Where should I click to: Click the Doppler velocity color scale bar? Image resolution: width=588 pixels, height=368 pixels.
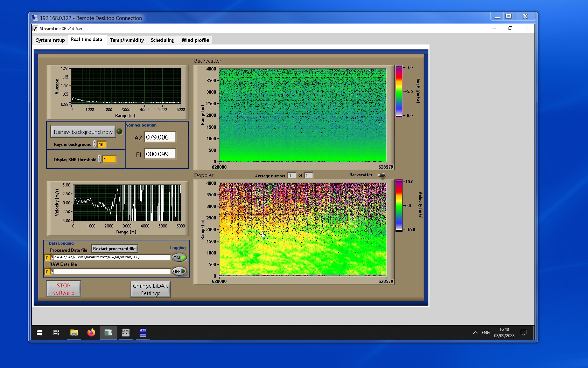399,206
